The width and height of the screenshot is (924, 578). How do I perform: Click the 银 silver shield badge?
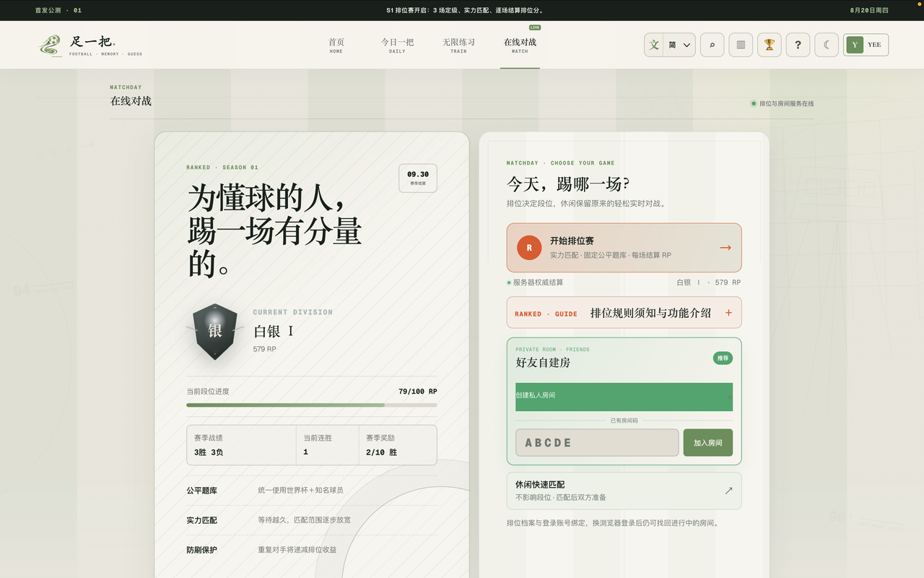pos(214,331)
